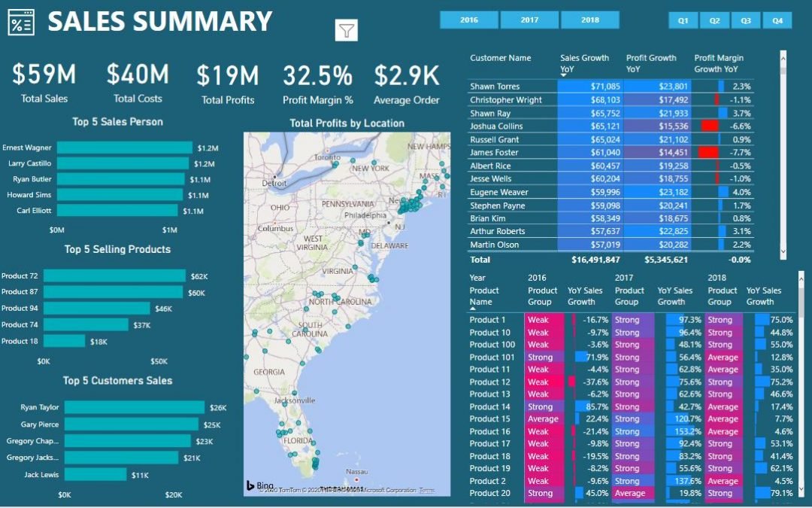Select Product 72 bar

(x=114, y=275)
